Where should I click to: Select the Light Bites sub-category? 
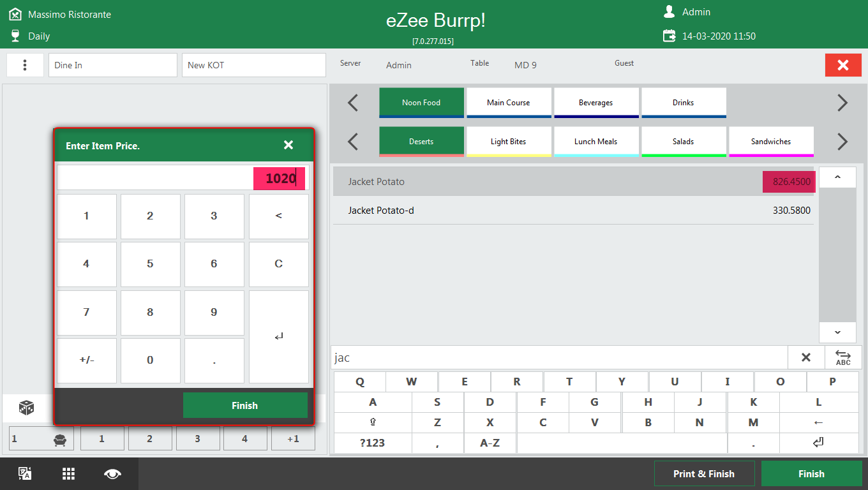coord(509,142)
